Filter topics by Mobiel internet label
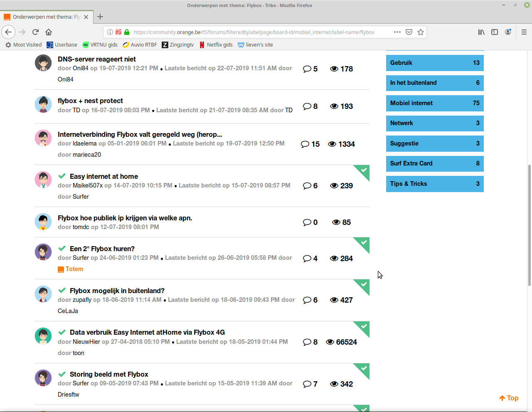Screen dimensions: 532x412 [434, 103]
